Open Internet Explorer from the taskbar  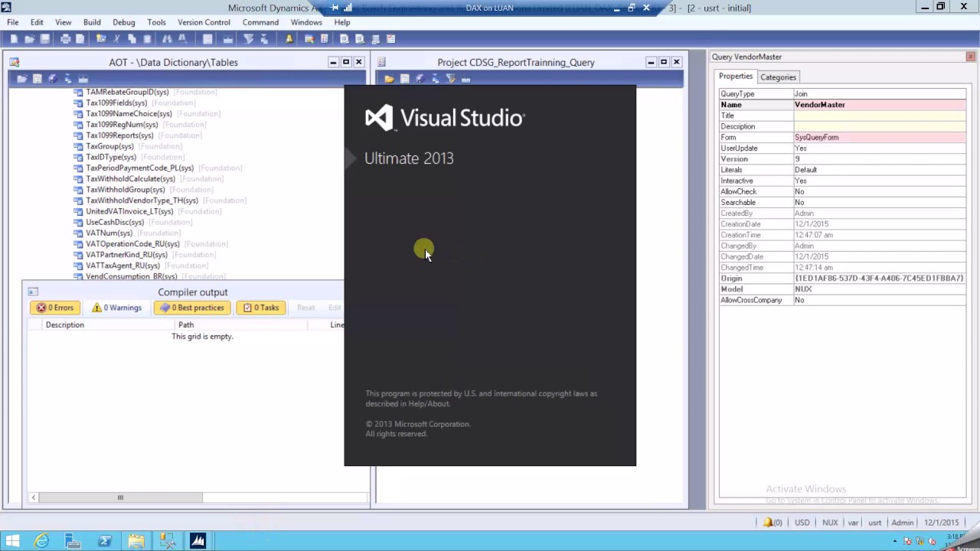tap(41, 541)
